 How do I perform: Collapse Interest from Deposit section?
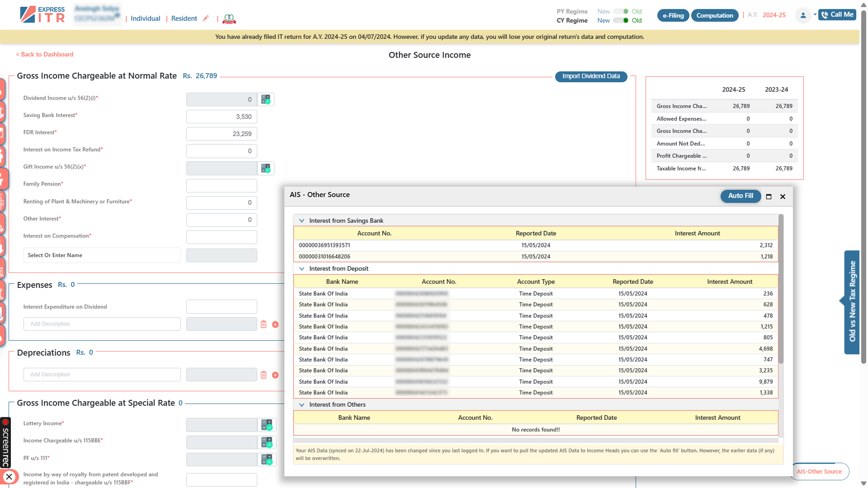coord(302,268)
